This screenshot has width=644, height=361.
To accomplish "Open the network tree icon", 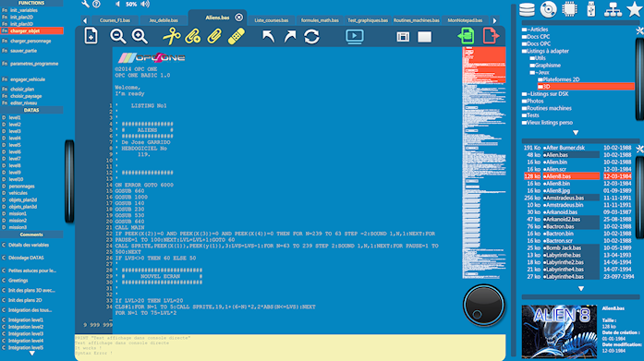I will point(613,9).
